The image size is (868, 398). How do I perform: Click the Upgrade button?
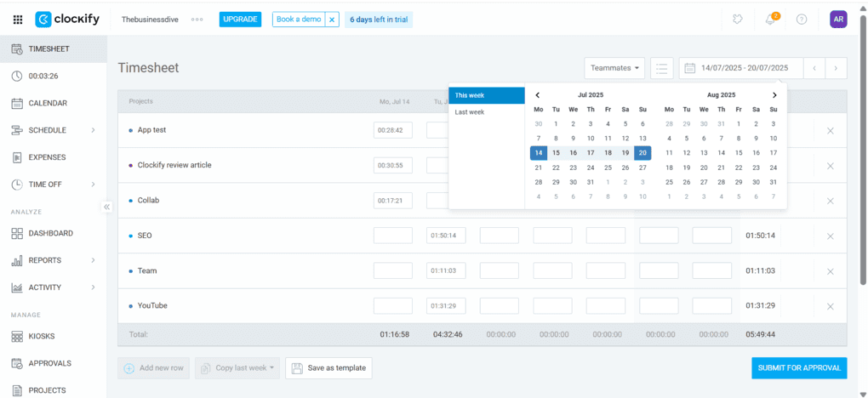(240, 20)
